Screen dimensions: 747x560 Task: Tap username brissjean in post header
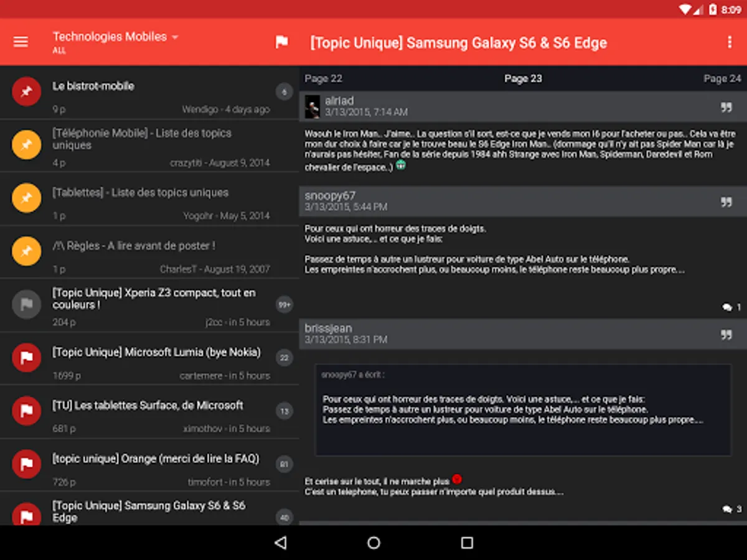(328, 328)
